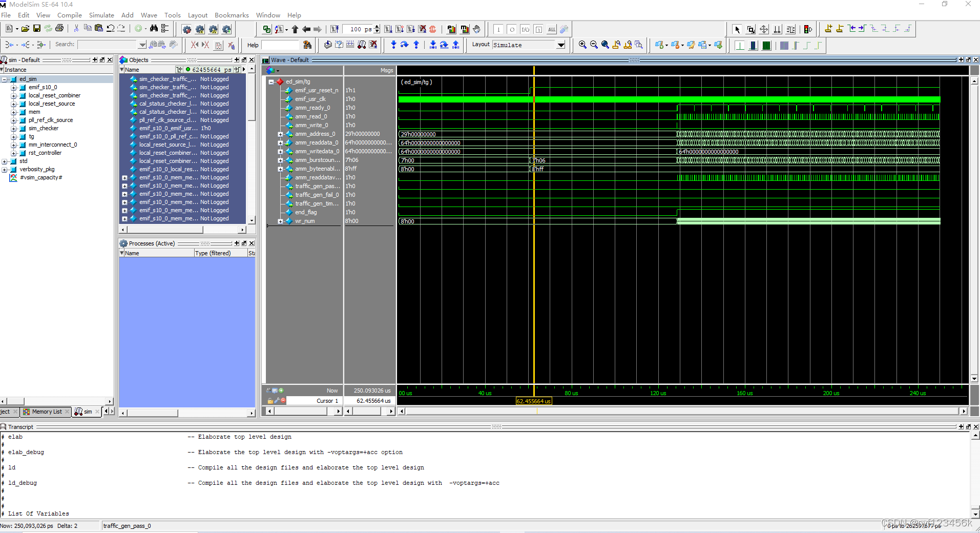This screenshot has width=980, height=533.
Task: Go up one level with the up arrow
Action: click(x=295, y=29)
